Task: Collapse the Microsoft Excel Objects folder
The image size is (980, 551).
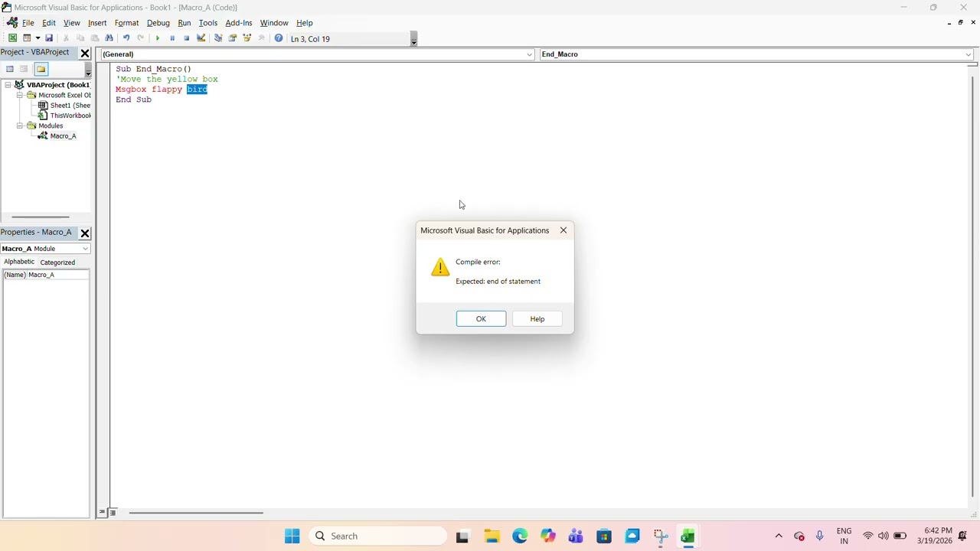Action: pyautogui.click(x=21, y=95)
